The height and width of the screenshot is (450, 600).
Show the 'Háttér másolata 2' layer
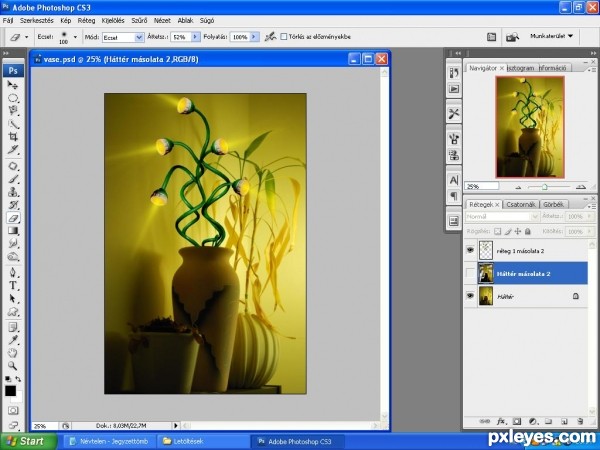pyautogui.click(x=470, y=274)
